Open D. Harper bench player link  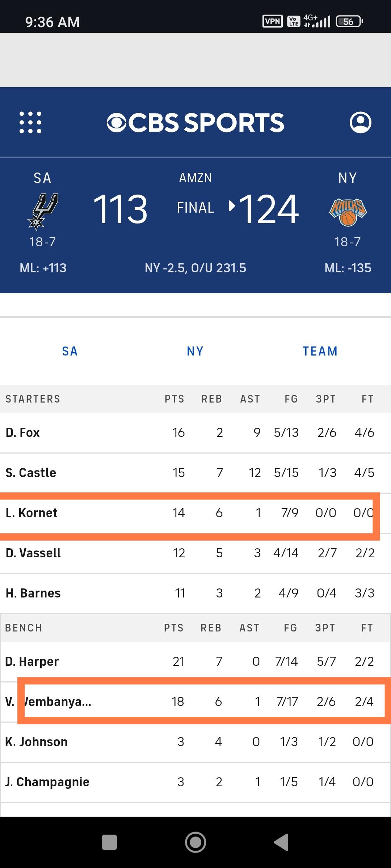point(32,661)
